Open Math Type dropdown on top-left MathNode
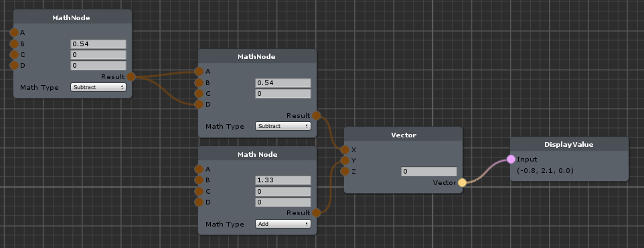The width and height of the screenshot is (644, 248). pos(98,87)
